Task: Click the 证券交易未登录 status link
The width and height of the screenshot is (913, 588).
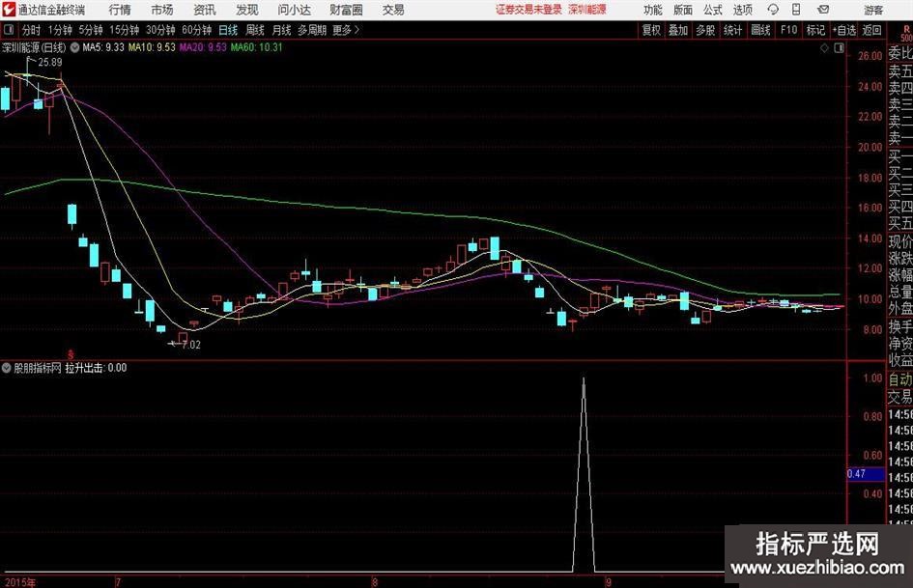Action: click(x=528, y=10)
